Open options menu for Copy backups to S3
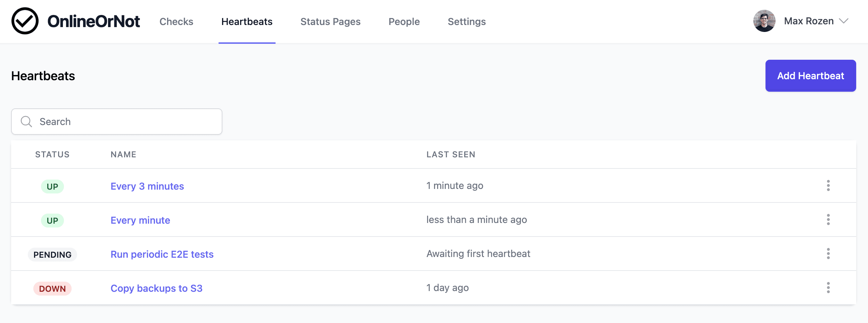This screenshot has width=868, height=323. click(x=829, y=288)
